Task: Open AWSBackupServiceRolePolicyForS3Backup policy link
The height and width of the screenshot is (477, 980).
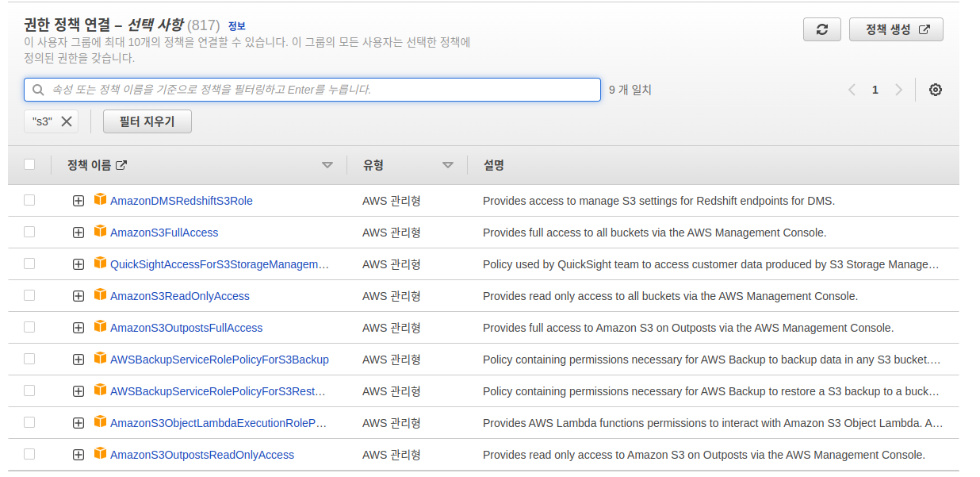Action: (x=220, y=360)
